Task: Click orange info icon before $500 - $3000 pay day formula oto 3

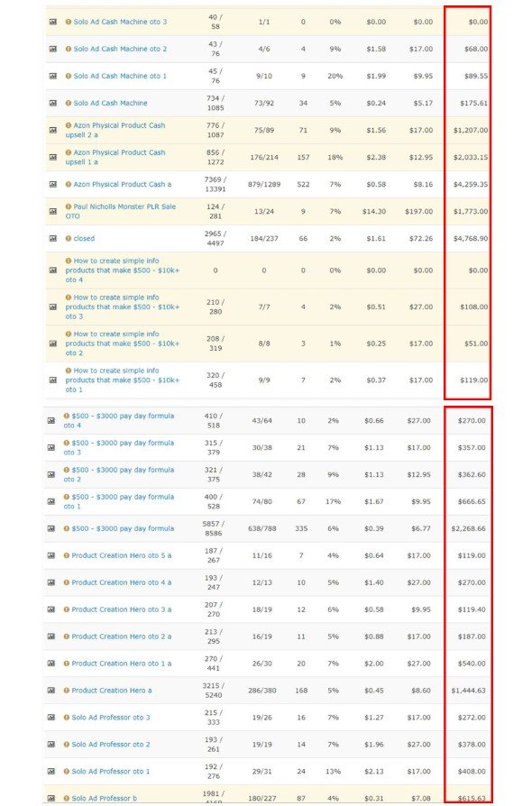Action: tap(67, 443)
